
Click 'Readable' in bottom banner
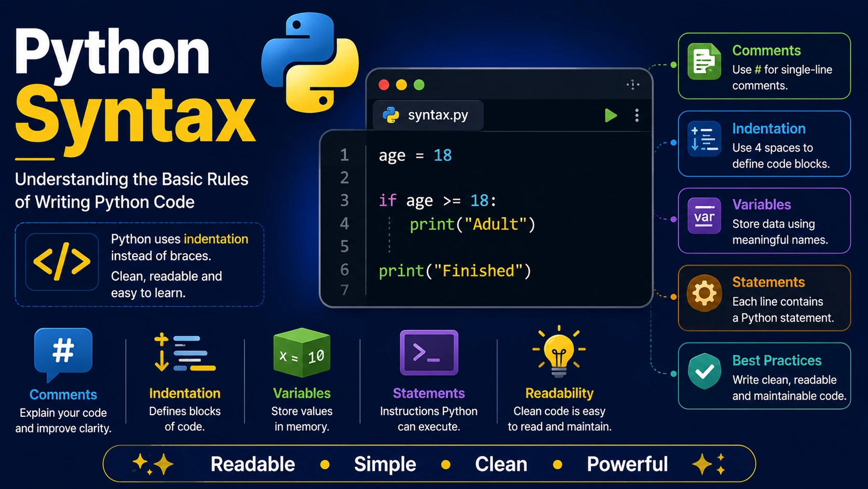point(253,464)
